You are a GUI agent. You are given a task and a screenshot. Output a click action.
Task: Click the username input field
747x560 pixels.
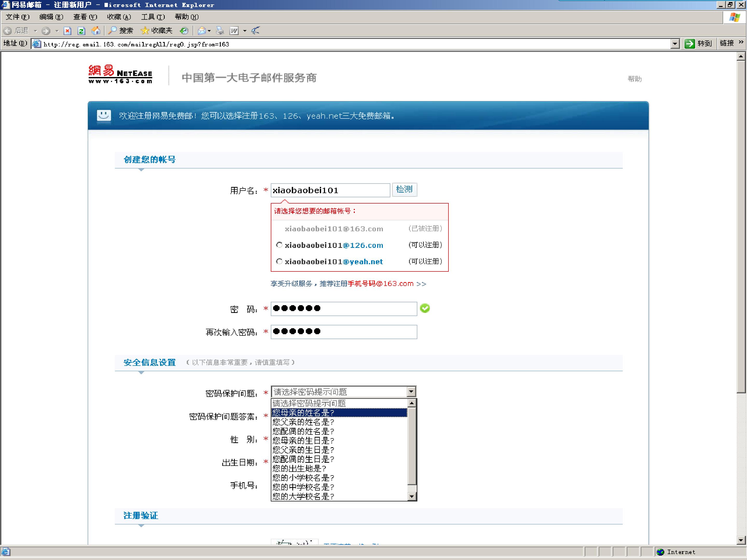point(330,190)
